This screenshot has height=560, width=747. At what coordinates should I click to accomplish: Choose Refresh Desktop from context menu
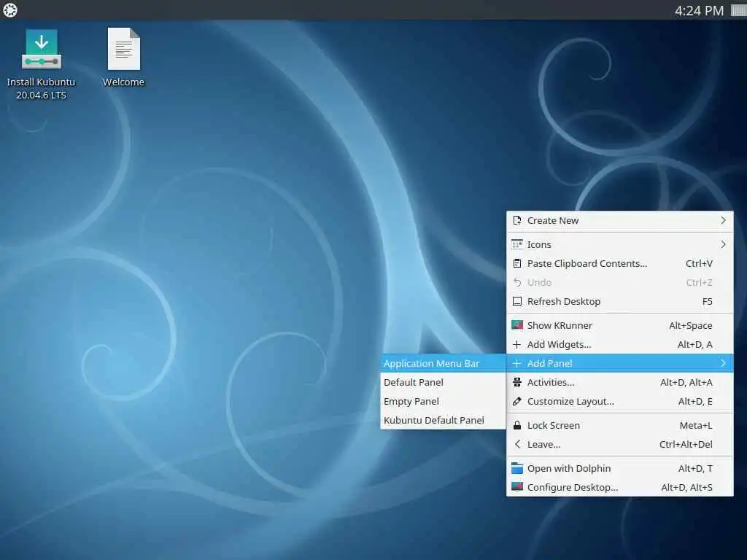[620, 301]
